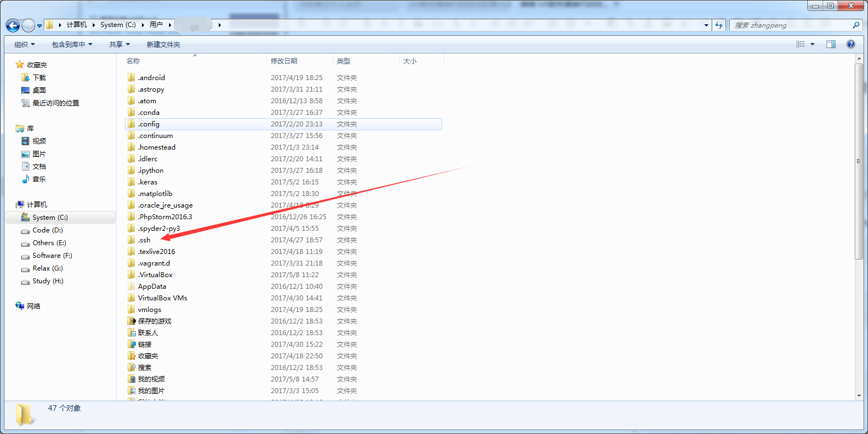Select the VirtualBox VMs folder
This screenshot has width=868, height=434.
click(162, 298)
